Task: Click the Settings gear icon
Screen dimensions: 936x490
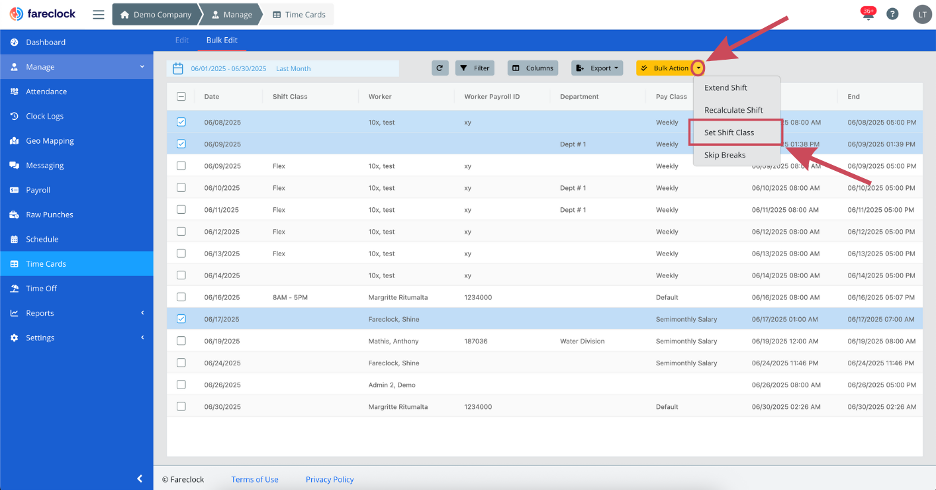Action: tap(14, 338)
